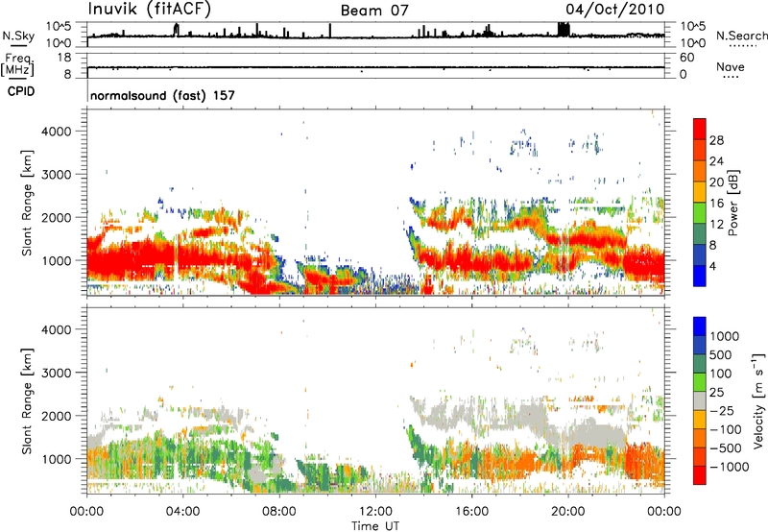Click the '8' tick on frequency axis
Screen dimensions: 768x532
tap(67, 74)
